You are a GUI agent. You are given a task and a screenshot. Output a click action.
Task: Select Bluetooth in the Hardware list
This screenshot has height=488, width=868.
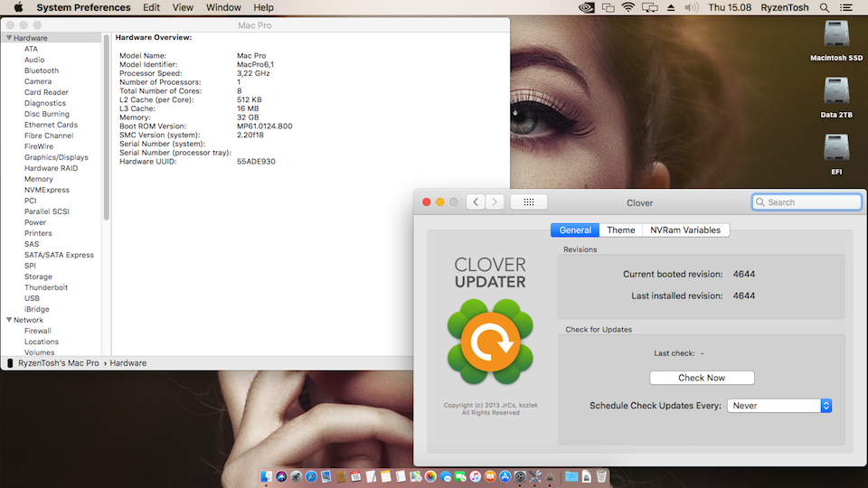tap(42, 70)
